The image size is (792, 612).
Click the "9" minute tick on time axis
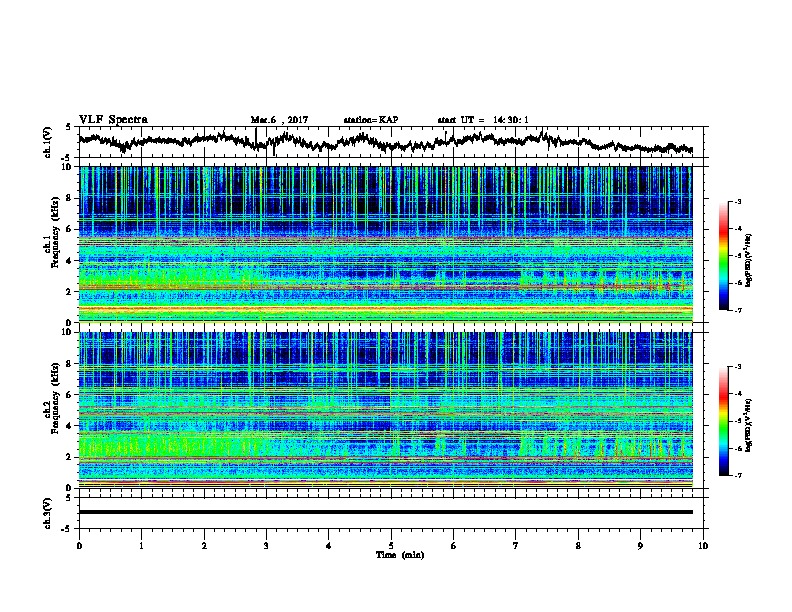click(x=640, y=545)
